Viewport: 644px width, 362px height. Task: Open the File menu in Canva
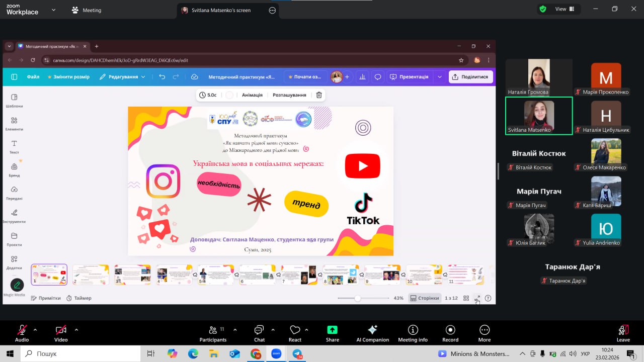point(33,77)
